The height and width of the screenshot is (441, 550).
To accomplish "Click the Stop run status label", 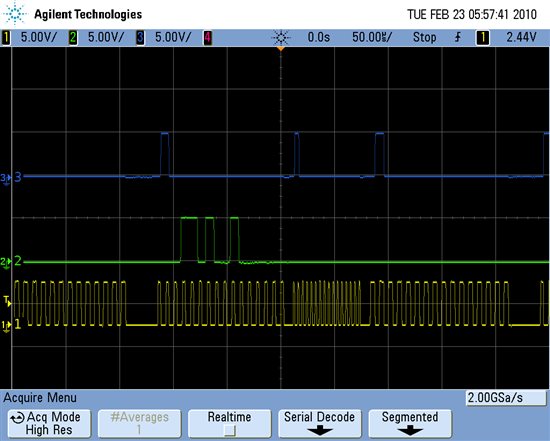I will click(x=424, y=37).
